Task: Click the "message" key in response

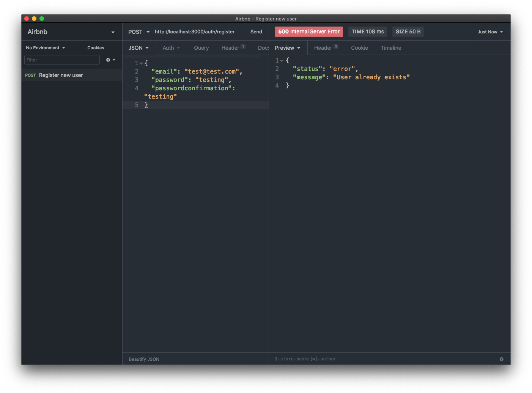Action: click(x=310, y=77)
